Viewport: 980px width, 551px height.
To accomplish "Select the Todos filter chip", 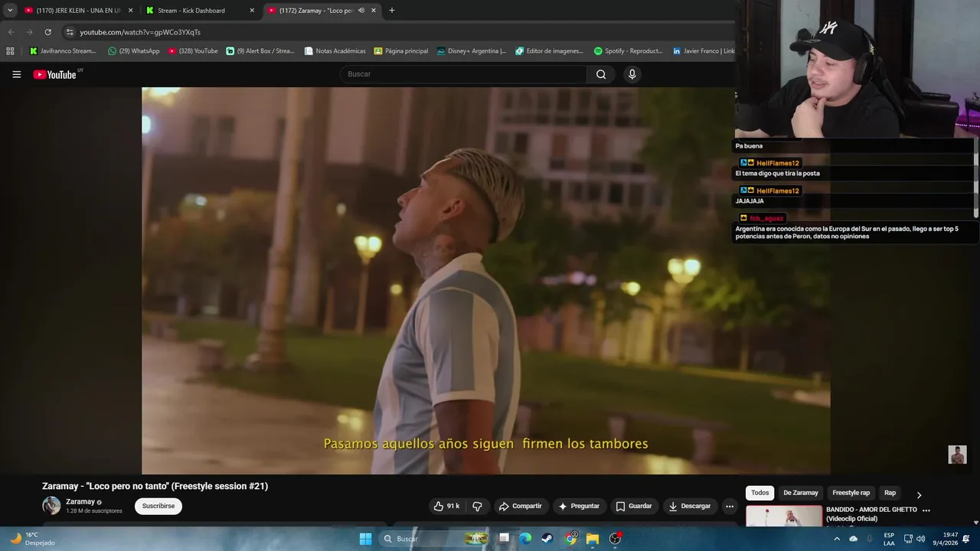I will tap(759, 493).
